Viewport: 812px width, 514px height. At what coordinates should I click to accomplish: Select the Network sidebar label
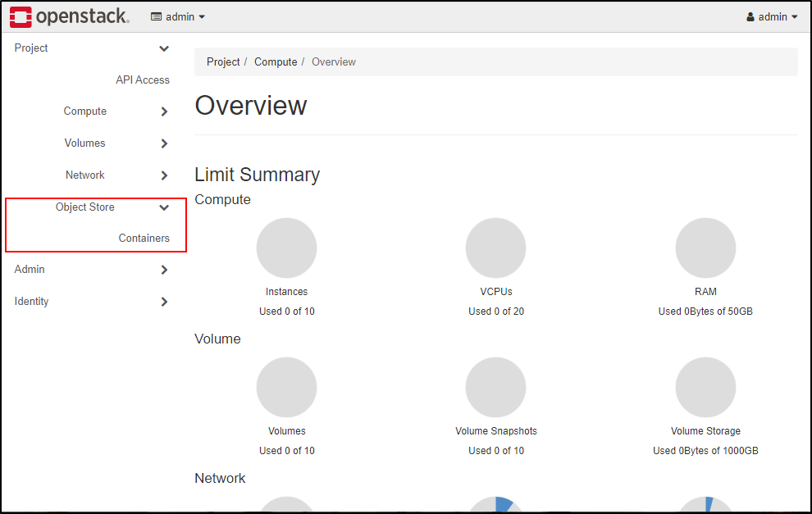pyautogui.click(x=85, y=175)
